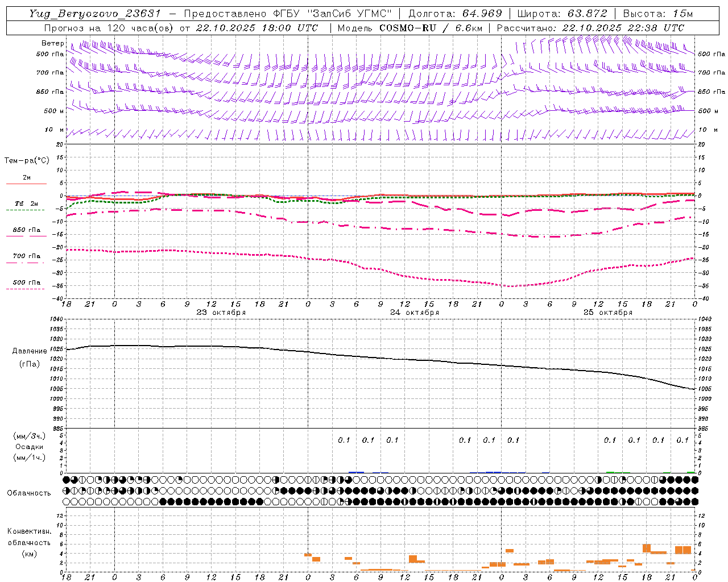Click the left-hand '500 м' wind level label
The width and height of the screenshot is (728, 582).
(54, 111)
